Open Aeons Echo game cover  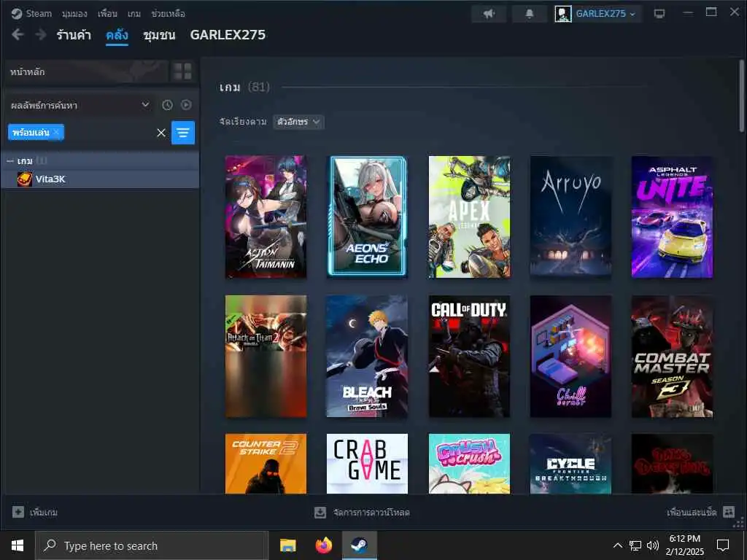[x=368, y=217]
